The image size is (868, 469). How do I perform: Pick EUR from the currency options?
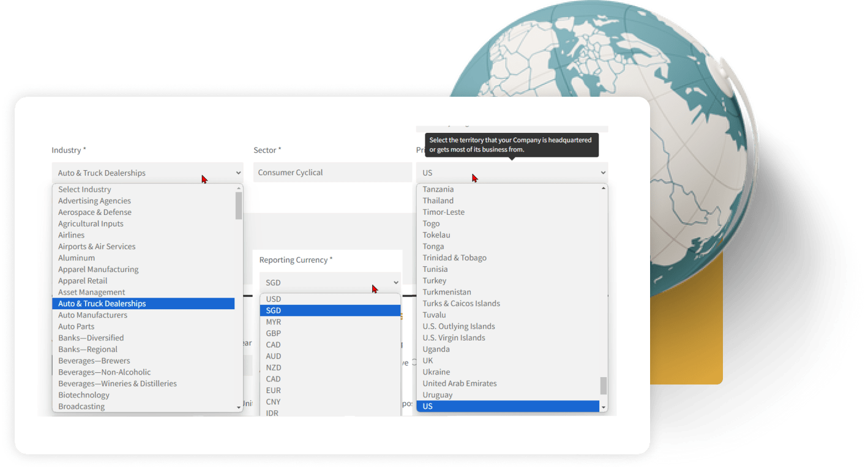274,391
